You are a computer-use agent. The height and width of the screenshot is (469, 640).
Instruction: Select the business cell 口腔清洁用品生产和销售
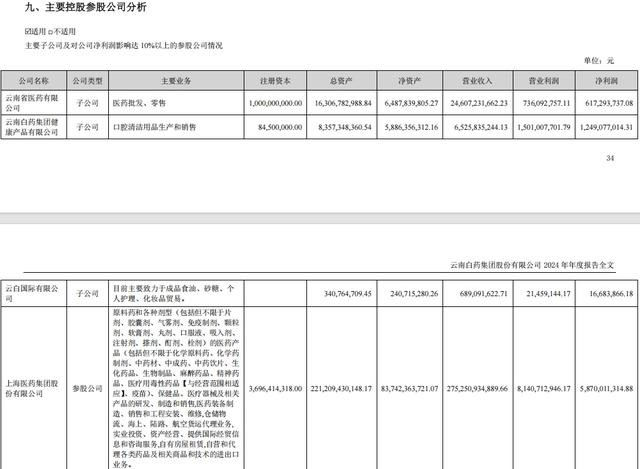coord(154,127)
